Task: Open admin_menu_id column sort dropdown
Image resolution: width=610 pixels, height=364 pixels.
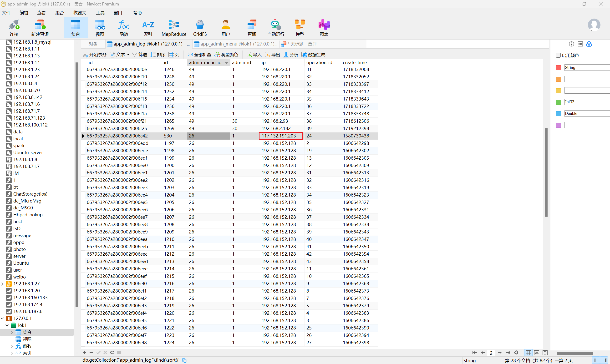Action: pyautogui.click(x=227, y=63)
